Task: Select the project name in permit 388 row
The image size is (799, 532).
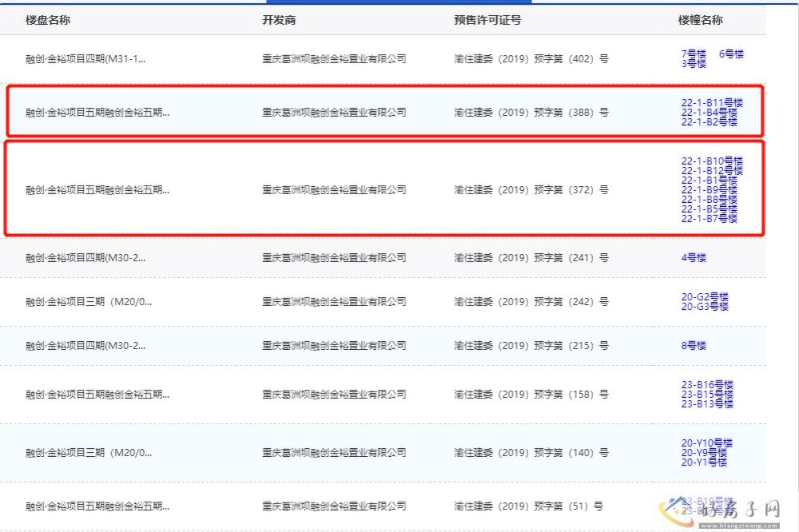Action: (97, 113)
